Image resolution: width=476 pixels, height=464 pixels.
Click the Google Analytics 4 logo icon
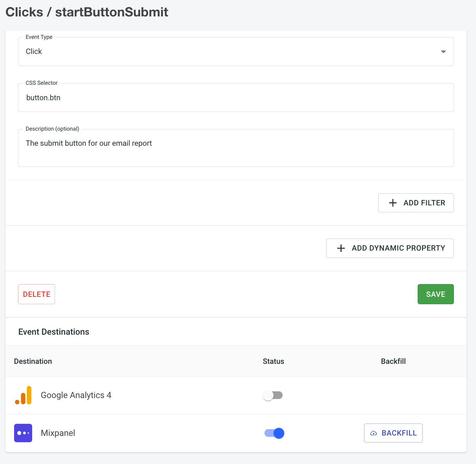[x=23, y=395]
